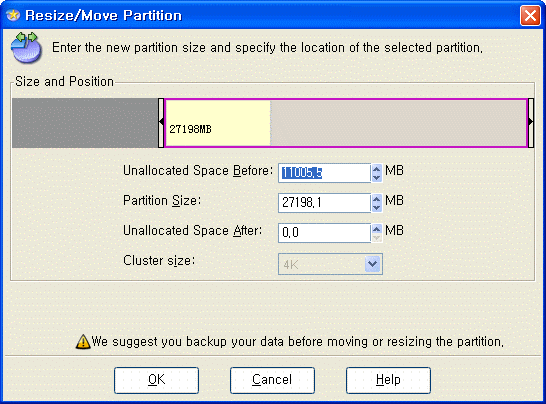Increase Unallocated Space After value
The height and width of the screenshot is (404, 546).
point(376,228)
